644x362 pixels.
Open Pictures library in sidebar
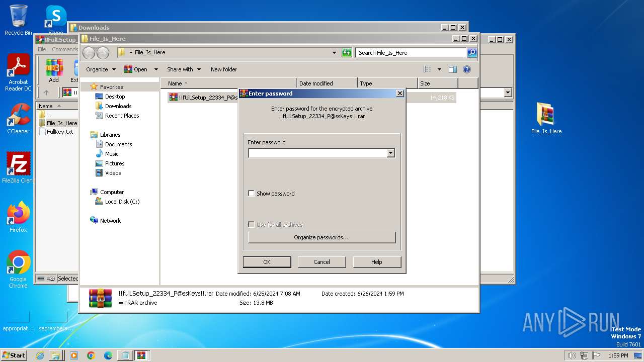(x=115, y=163)
